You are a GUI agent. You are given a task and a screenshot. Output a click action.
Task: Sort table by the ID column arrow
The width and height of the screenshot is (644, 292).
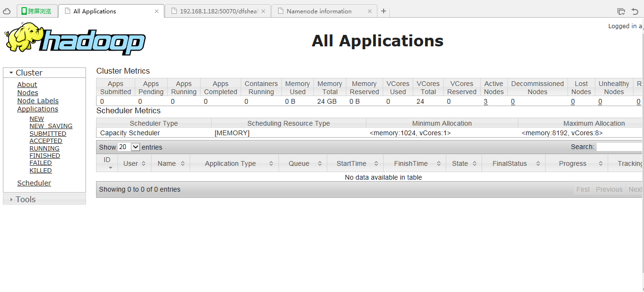coord(110,167)
